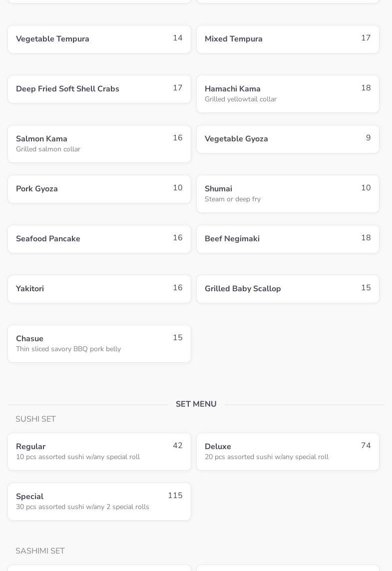Click the price 115 on Special set

175,496
